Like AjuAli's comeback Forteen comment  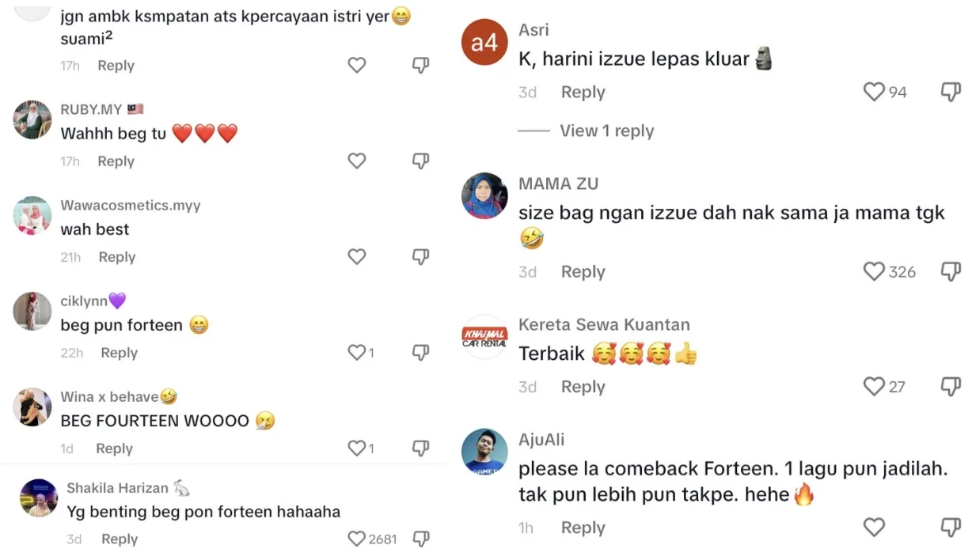click(x=874, y=528)
